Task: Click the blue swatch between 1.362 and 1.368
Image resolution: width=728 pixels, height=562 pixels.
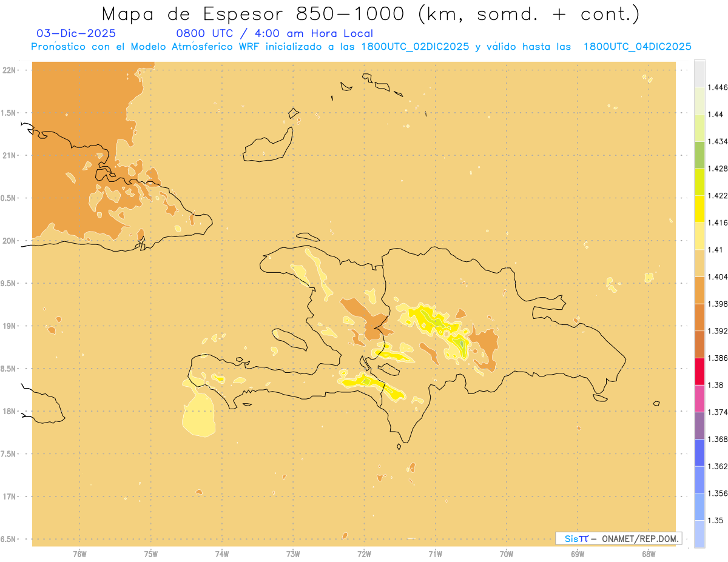Action: tap(699, 453)
